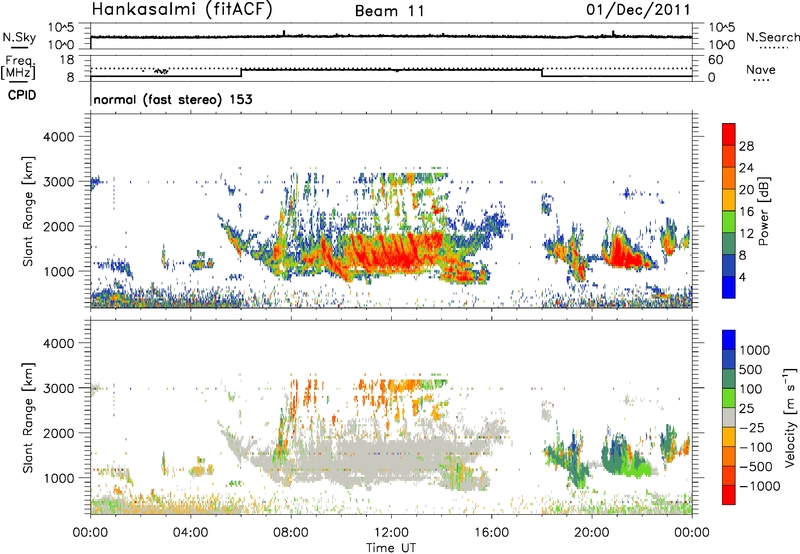Click the date '01/Dec/2011'
This screenshot has height=554, width=800.
tap(638, 9)
